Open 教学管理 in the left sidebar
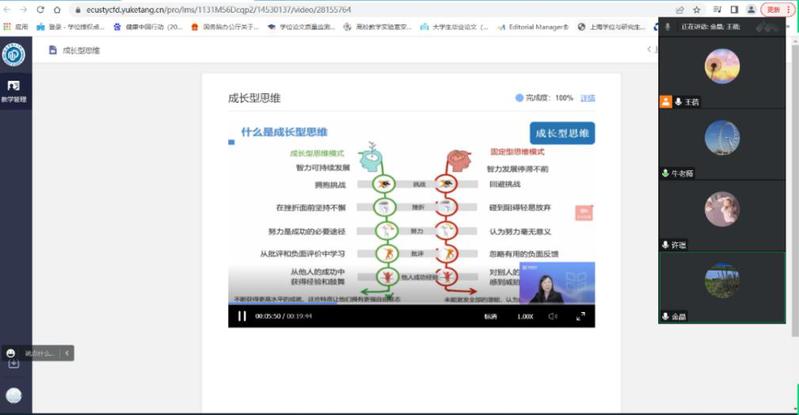The height and width of the screenshot is (415, 799). click(x=14, y=91)
